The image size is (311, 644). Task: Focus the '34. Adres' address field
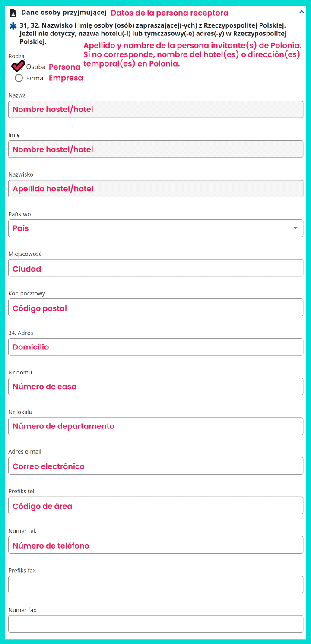click(x=155, y=347)
